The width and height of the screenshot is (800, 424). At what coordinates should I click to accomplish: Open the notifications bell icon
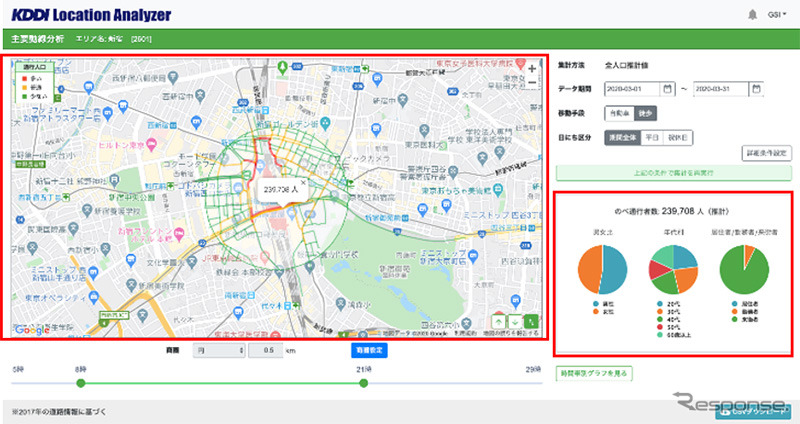coord(752,15)
